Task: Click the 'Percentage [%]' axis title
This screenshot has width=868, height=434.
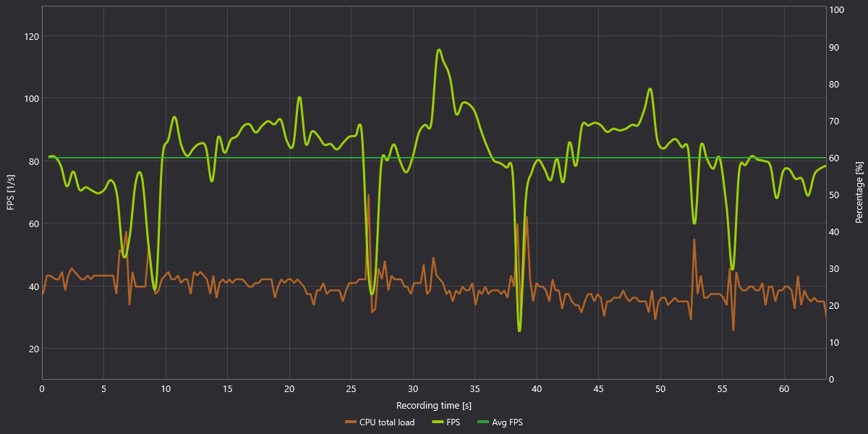Action: 859,193
